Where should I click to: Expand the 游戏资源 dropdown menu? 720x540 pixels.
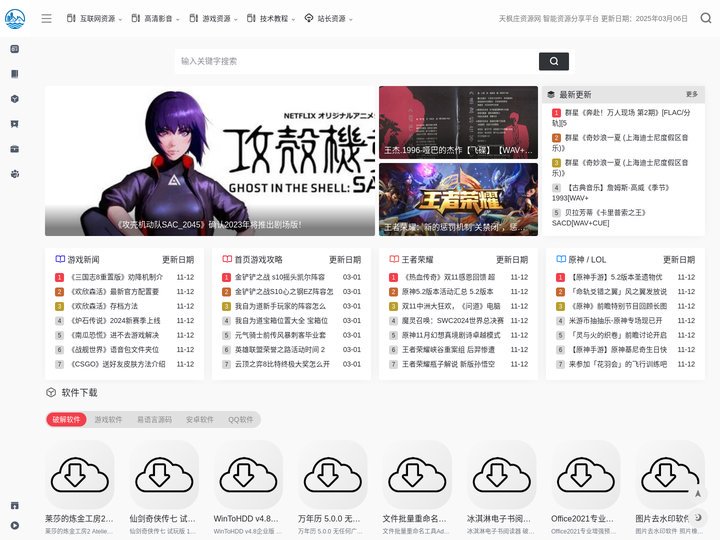tap(214, 18)
